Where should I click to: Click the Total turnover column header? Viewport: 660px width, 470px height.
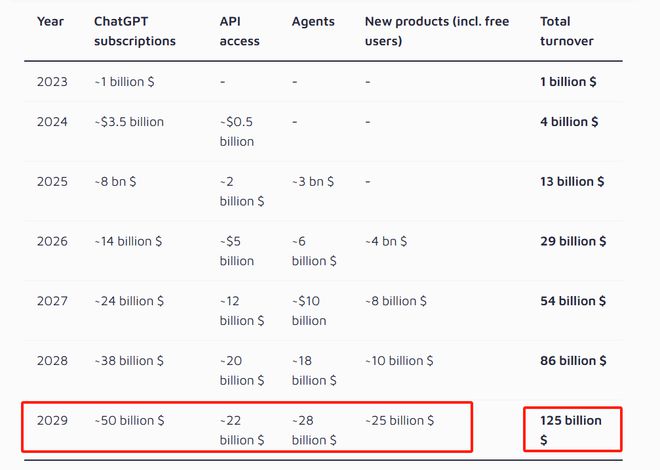point(567,31)
